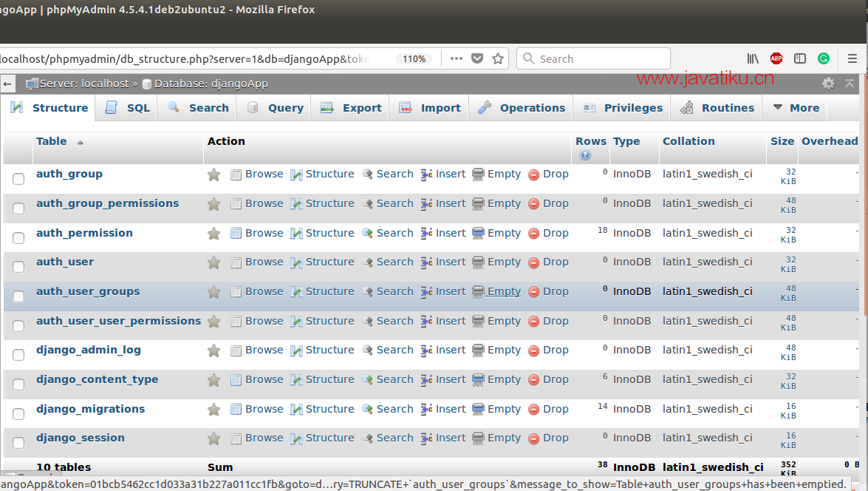The height and width of the screenshot is (491, 868).
Task: Select the django_migrations checkbox
Action: point(18,414)
